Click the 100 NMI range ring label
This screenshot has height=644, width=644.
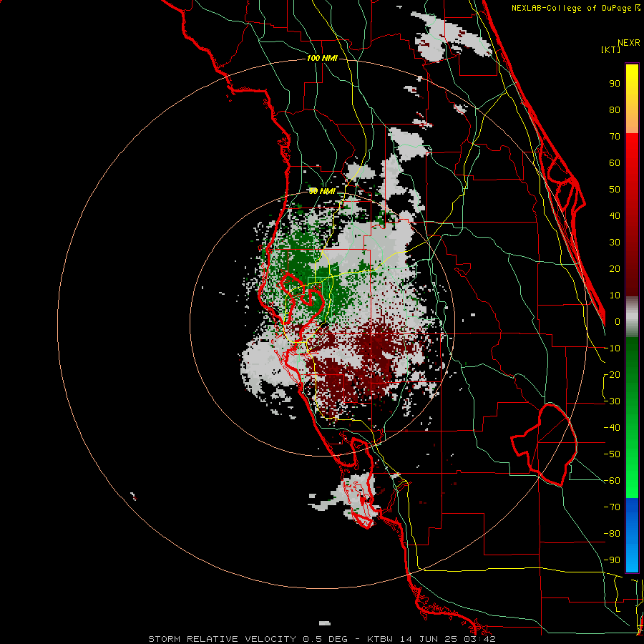click(322, 59)
